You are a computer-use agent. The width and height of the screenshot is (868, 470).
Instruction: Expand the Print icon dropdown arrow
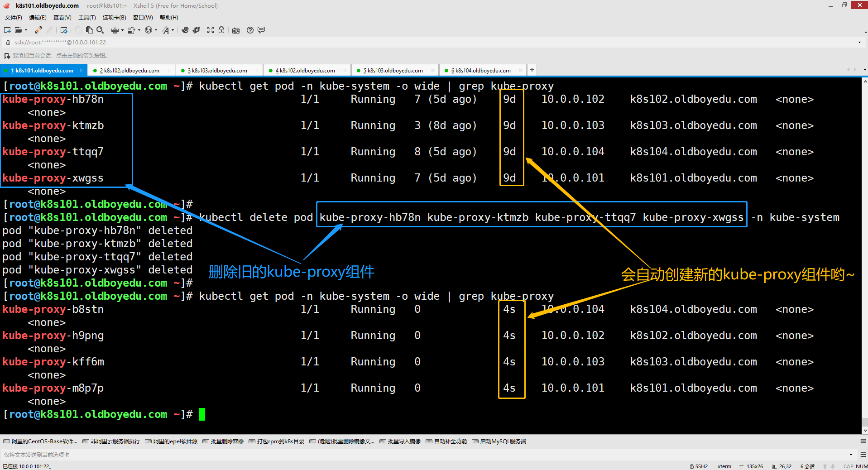[122, 30]
